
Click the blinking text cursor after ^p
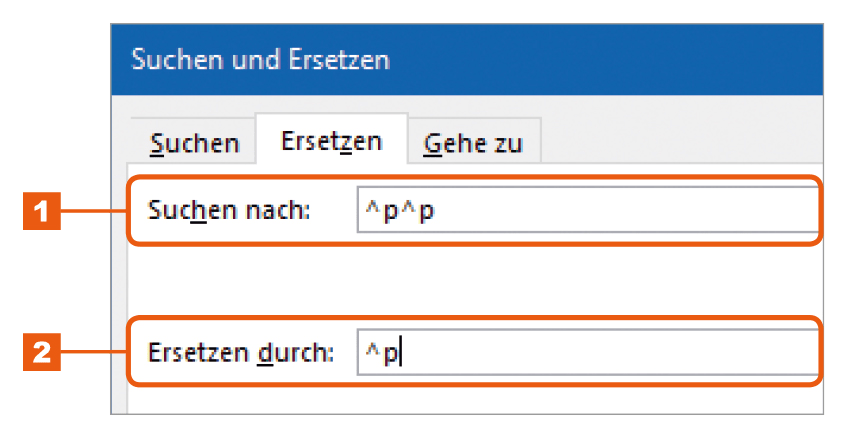tap(401, 353)
